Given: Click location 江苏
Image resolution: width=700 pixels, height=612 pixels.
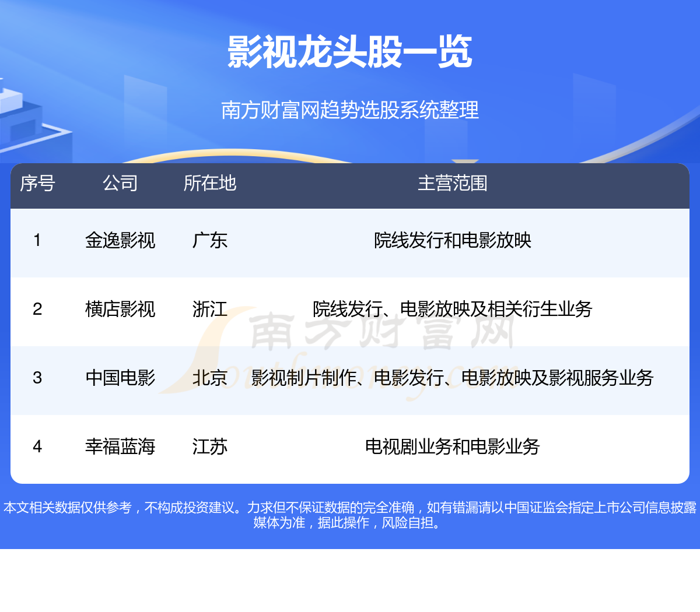Looking at the screenshot, I should click(209, 446).
